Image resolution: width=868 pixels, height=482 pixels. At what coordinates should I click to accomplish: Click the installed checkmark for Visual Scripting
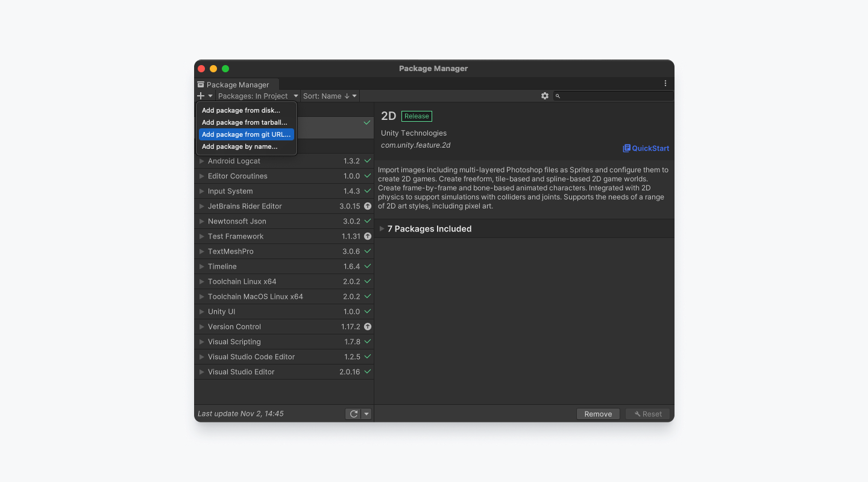(368, 342)
